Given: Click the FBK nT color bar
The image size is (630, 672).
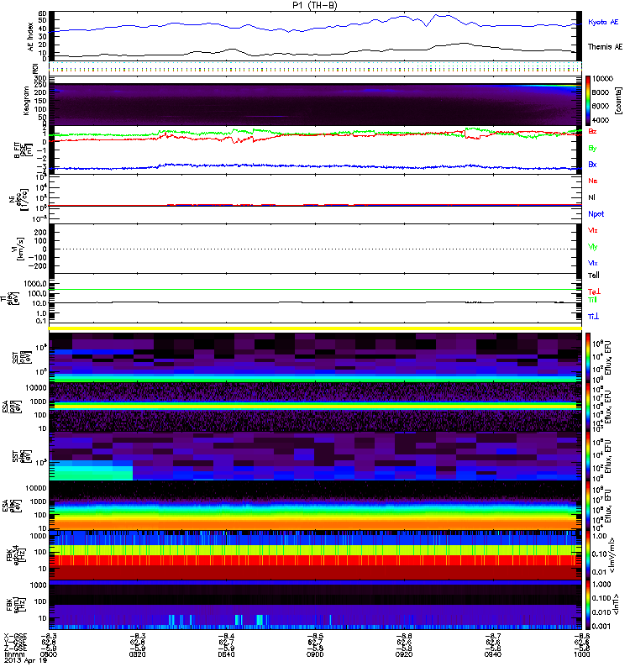Looking at the screenshot, I should point(588,605).
